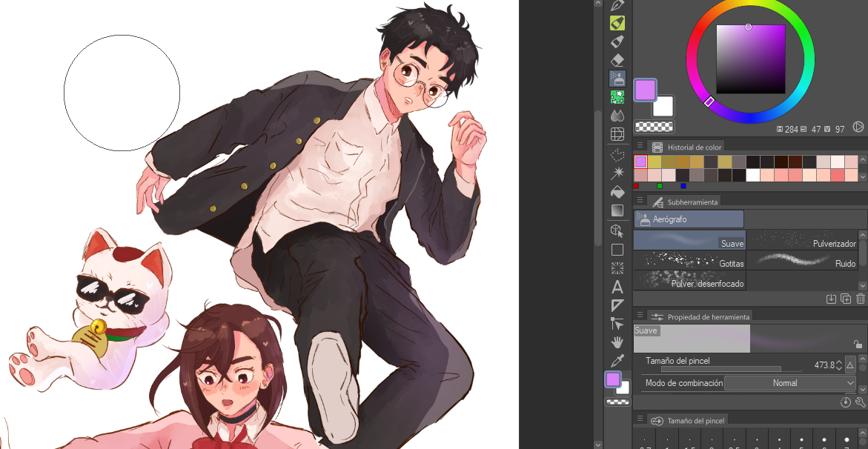Open Tamaño del pincel panel menu
Image resolution: width=868 pixels, height=449 pixels.
click(x=640, y=419)
